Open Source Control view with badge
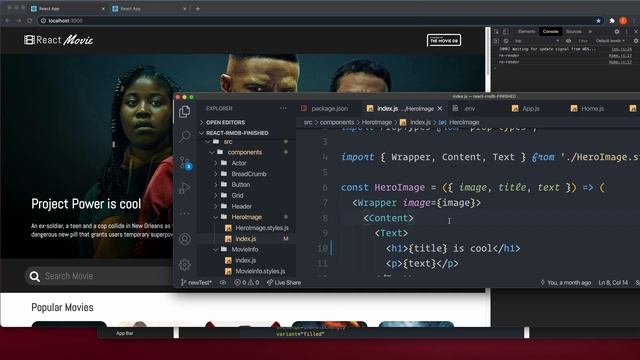 coord(185,163)
